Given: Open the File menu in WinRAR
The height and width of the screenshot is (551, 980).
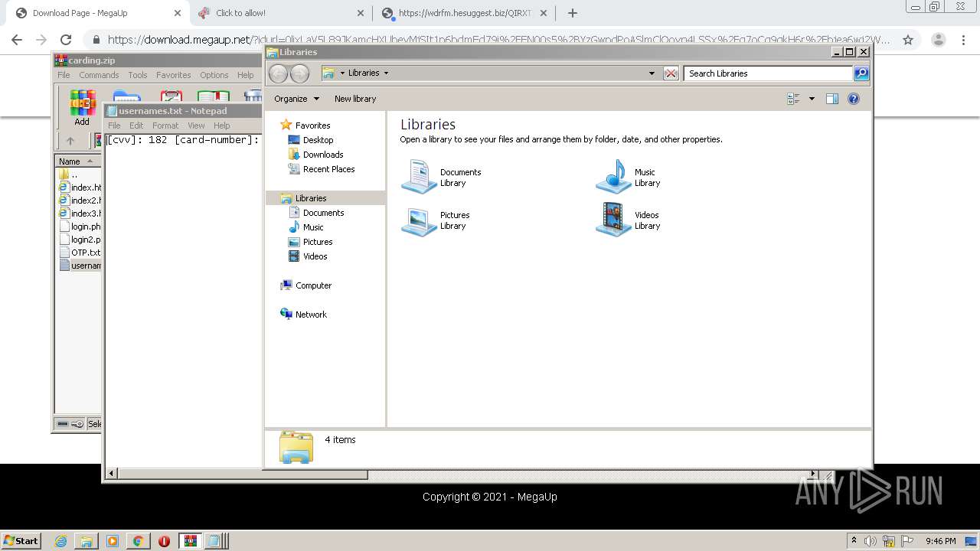Looking at the screenshot, I should tap(64, 75).
